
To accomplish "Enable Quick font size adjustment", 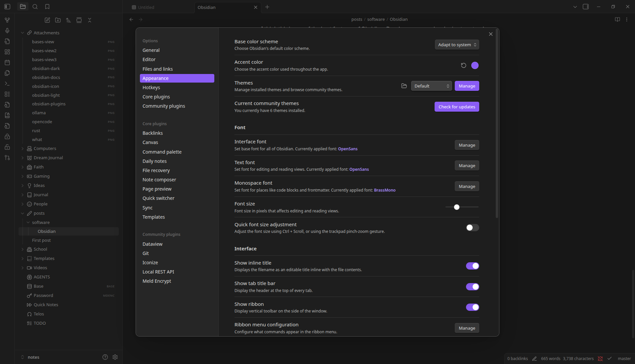I will pos(472,228).
